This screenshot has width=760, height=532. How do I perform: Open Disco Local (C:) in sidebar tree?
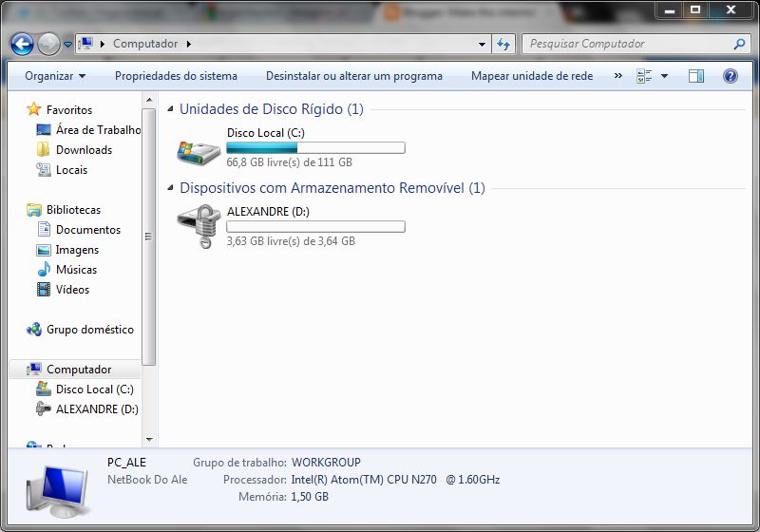click(x=94, y=389)
